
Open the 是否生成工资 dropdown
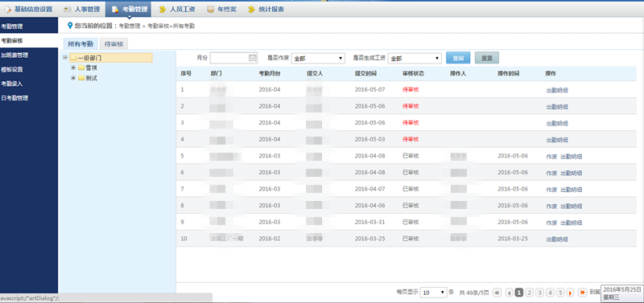coord(415,58)
